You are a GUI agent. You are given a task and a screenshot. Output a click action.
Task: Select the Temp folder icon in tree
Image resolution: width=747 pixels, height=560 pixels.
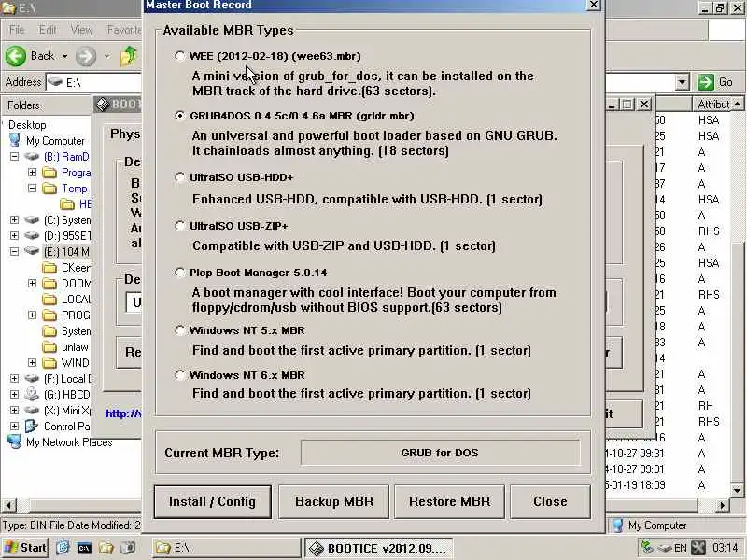click(49, 189)
